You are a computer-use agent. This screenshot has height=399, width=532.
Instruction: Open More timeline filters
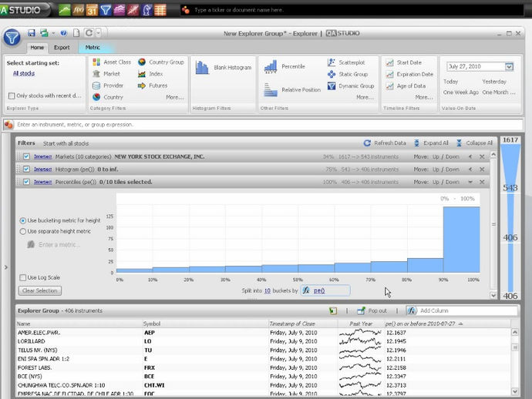pos(424,97)
